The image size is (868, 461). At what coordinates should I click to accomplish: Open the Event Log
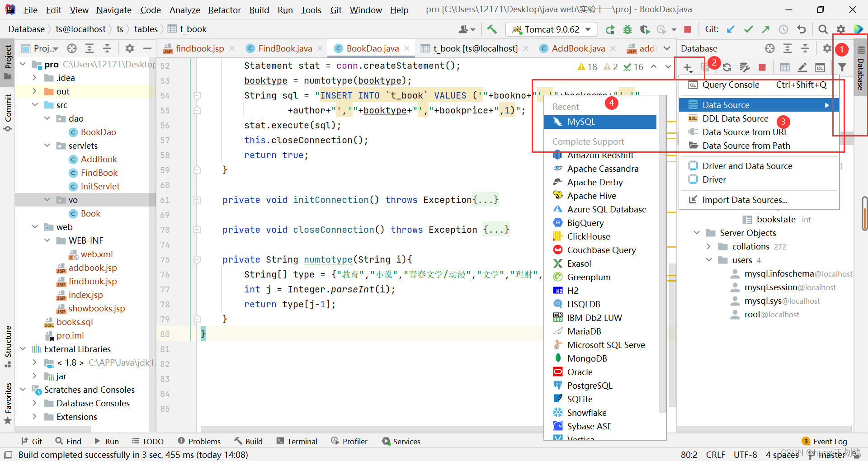coord(824,441)
